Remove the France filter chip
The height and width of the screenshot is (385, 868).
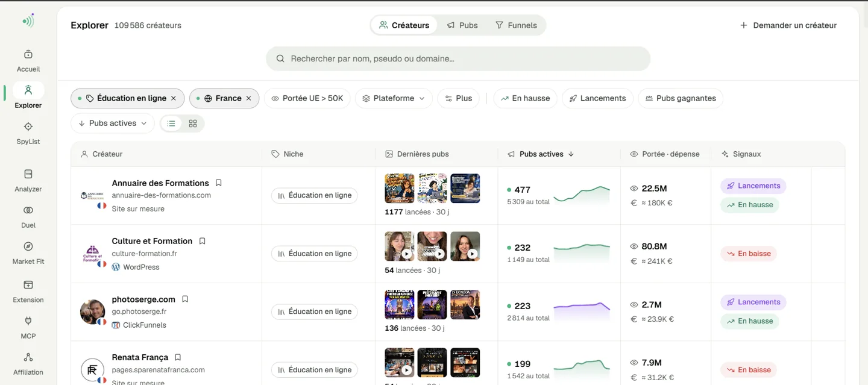[x=248, y=98]
